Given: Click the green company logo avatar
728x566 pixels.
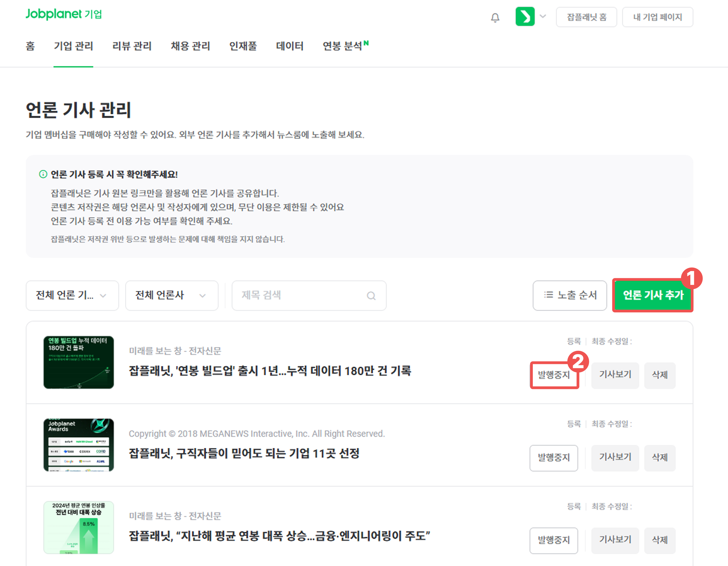Looking at the screenshot, I should coord(525,17).
